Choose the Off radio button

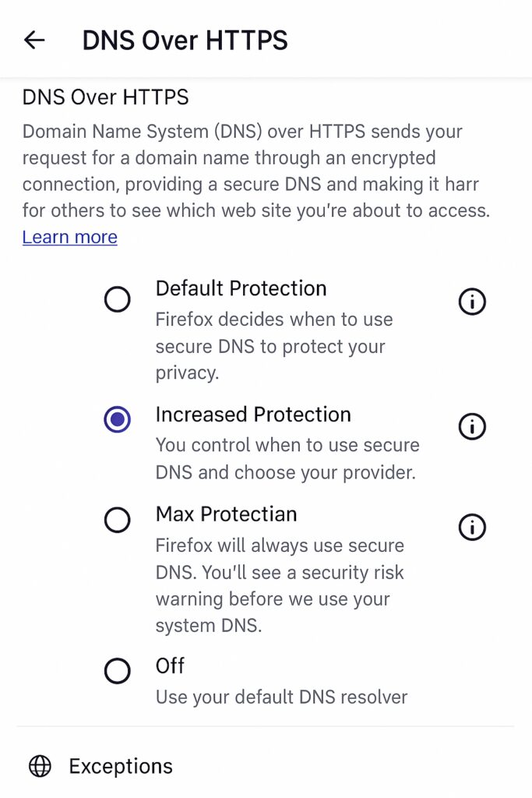point(118,670)
